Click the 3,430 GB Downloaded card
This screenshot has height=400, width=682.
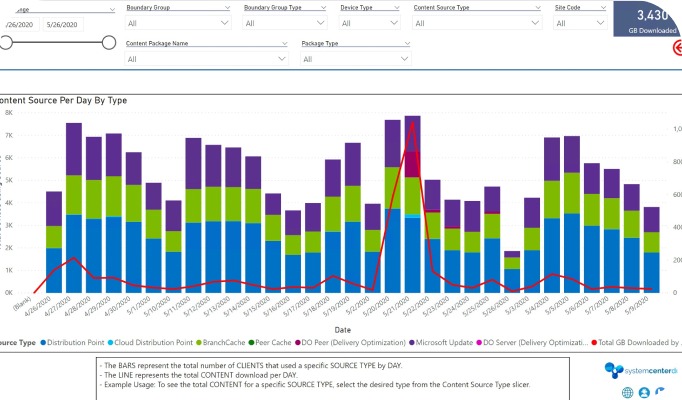[x=647, y=19]
